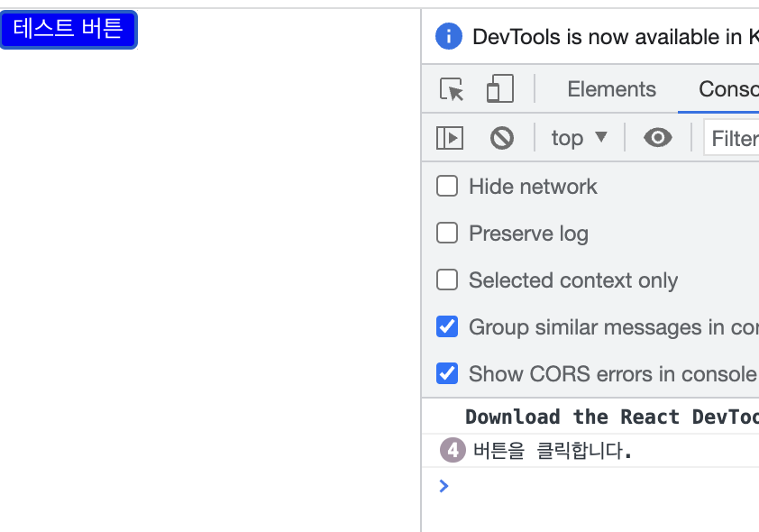The width and height of the screenshot is (759, 532).
Task: Click the blue console prompt chevron
Action: click(x=443, y=486)
